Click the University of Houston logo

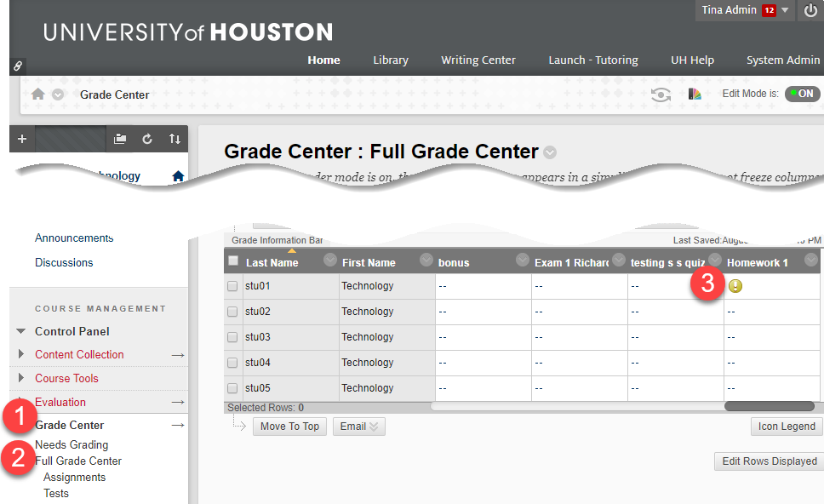[188, 32]
